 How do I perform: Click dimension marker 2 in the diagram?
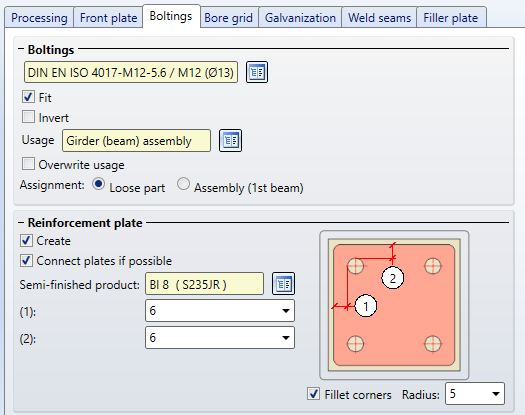[x=392, y=278]
